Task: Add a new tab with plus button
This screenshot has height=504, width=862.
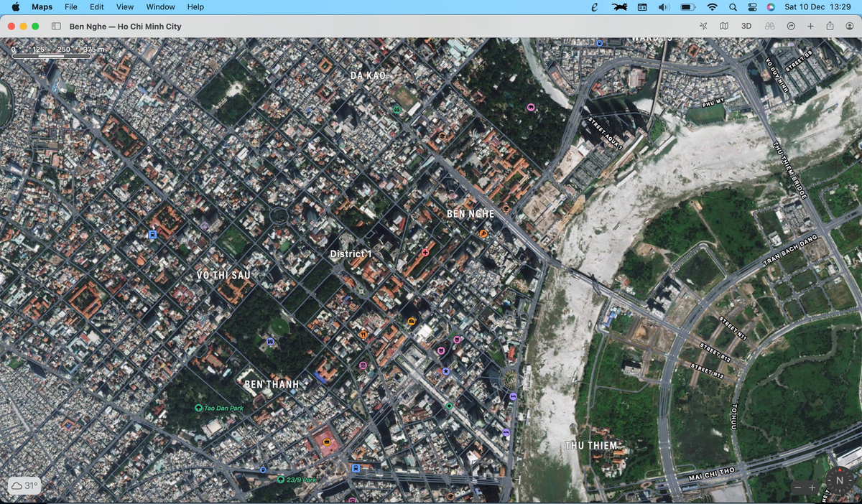Action: pos(810,27)
